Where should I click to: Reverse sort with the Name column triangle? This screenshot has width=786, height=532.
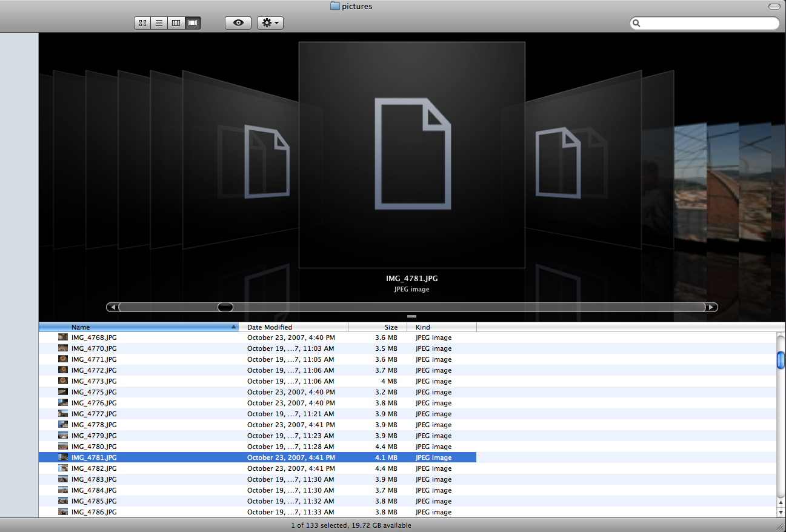[234, 327]
